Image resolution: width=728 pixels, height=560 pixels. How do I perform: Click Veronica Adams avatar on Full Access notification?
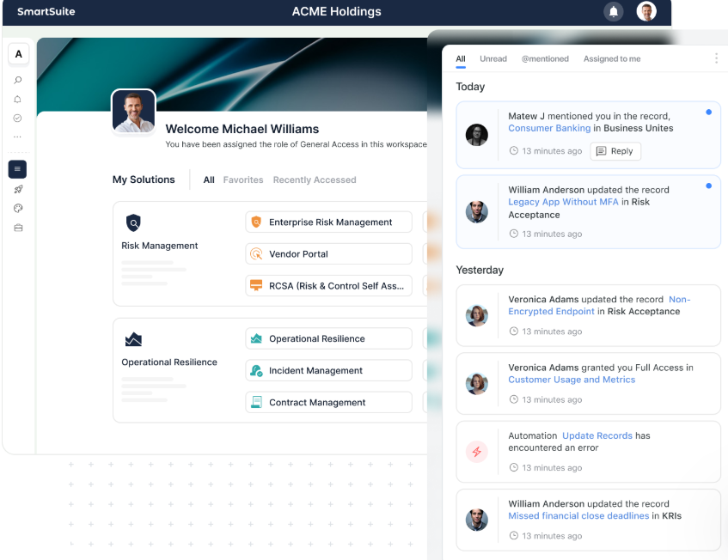[x=477, y=384]
